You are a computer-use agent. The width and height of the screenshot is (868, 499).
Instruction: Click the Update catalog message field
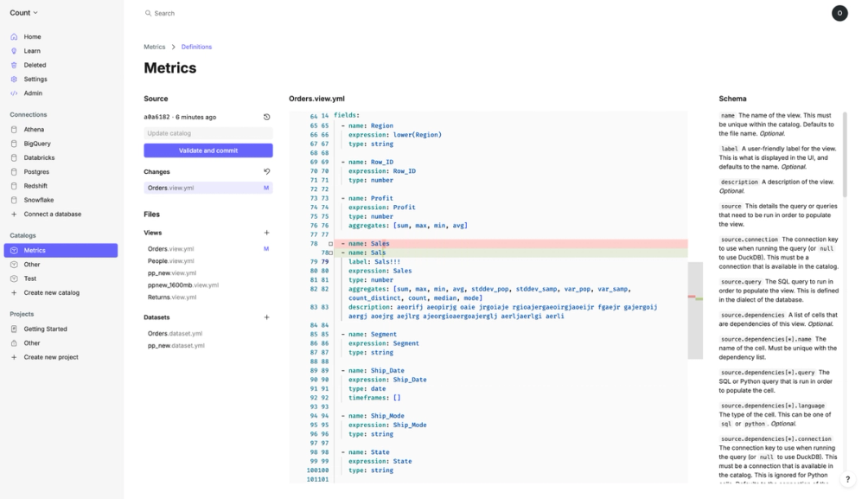click(207, 133)
